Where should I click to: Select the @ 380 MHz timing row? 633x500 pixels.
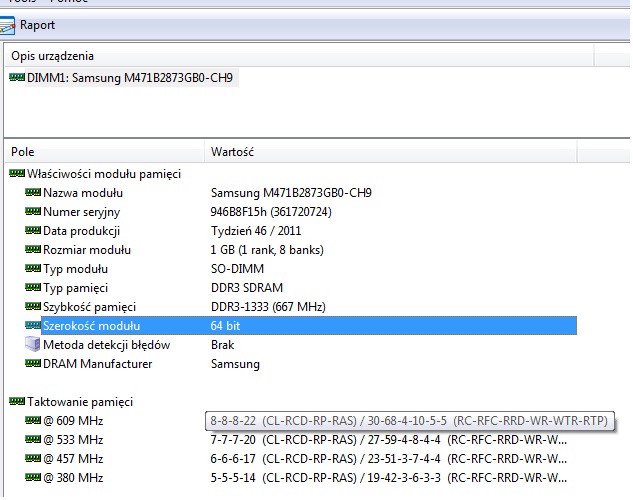pos(73,477)
